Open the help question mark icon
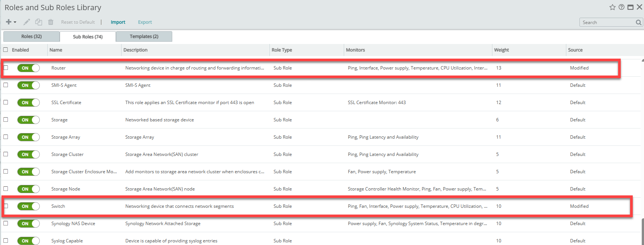 click(x=621, y=7)
